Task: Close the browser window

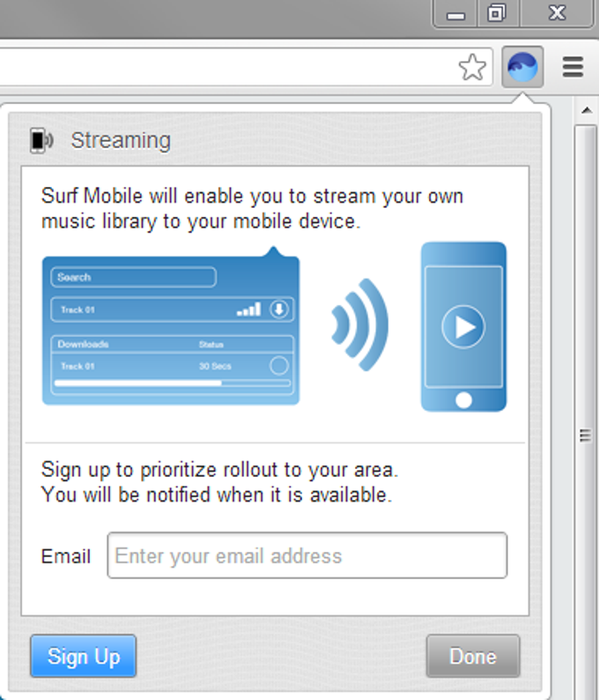Action: click(x=557, y=13)
